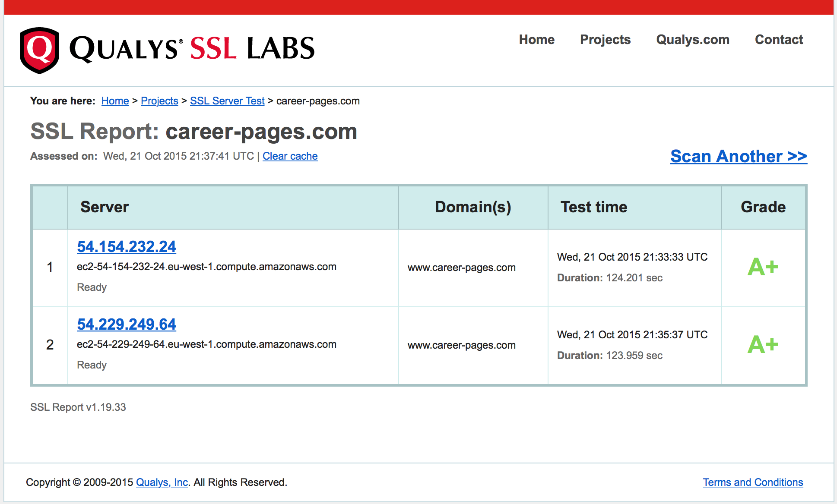The width and height of the screenshot is (837, 504).
Task: Click the SSL Report v1.19.33 version text
Action: click(78, 407)
